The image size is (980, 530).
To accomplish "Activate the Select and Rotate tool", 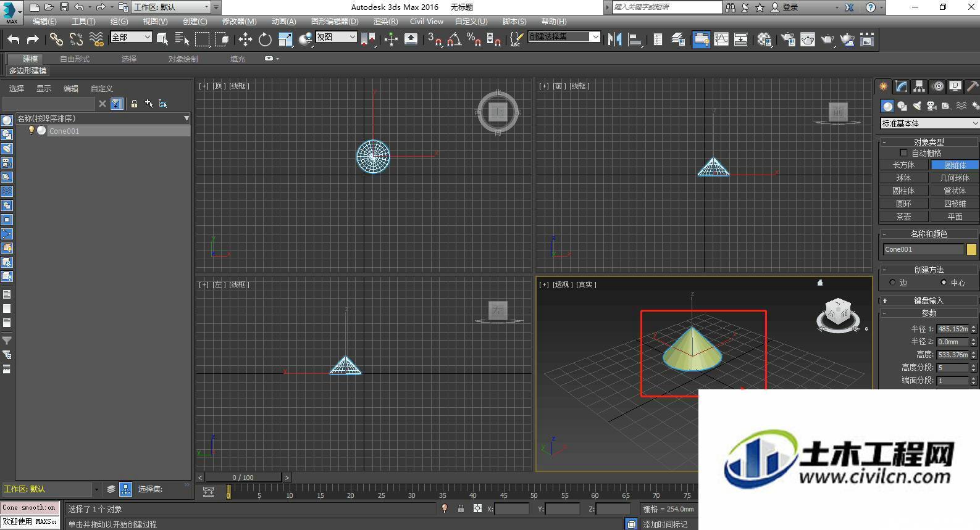I will 265,39.
